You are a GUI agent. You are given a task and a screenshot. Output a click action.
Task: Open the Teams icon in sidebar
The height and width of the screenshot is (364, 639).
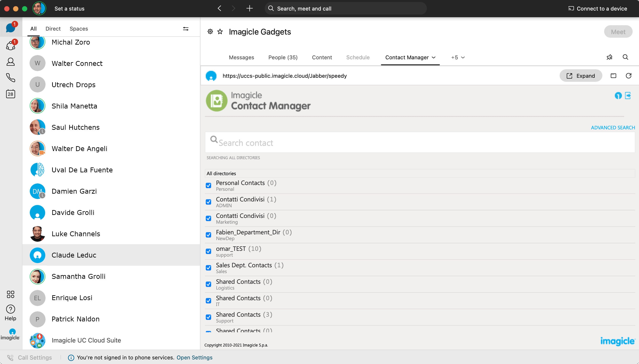pyautogui.click(x=10, y=46)
